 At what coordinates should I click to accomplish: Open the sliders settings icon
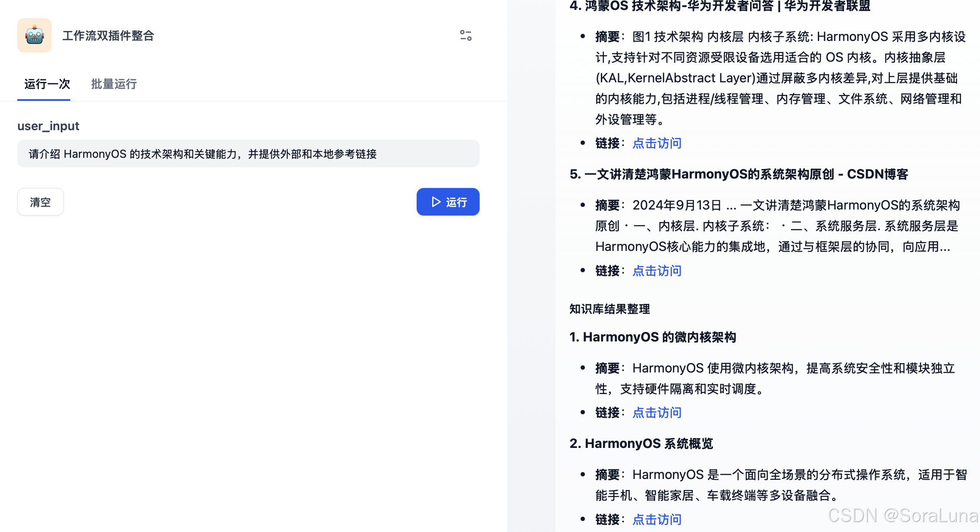[465, 35]
